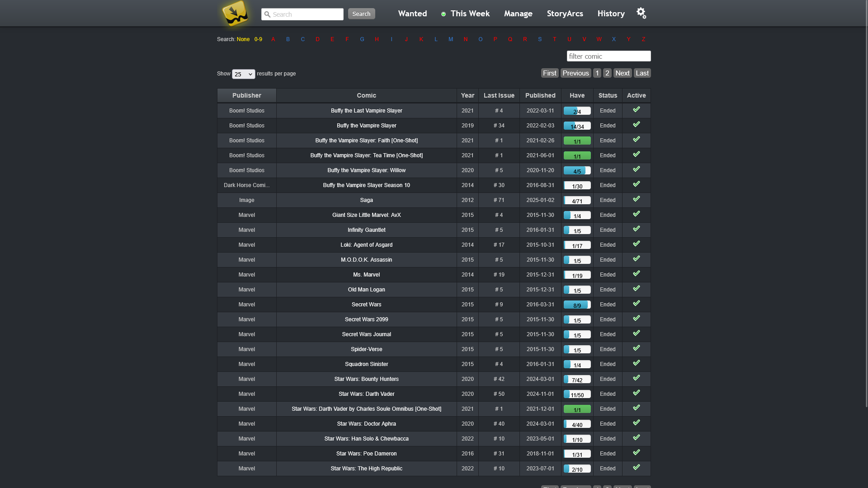This screenshot has height=488, width=868.
Task: Click Have progress bar 11/50 for Darth Vader
Action: pos(577,394)
